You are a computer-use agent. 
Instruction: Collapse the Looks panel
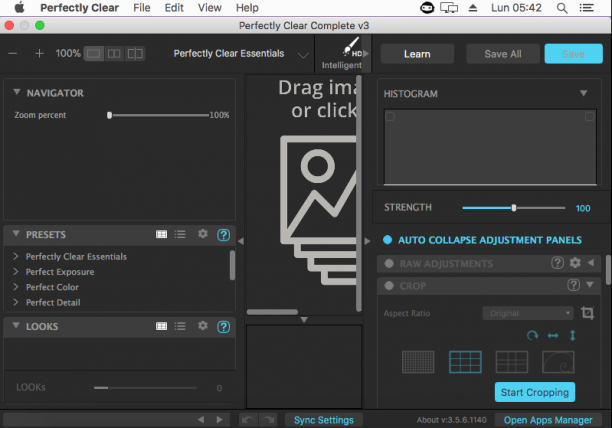coord(16,325)
